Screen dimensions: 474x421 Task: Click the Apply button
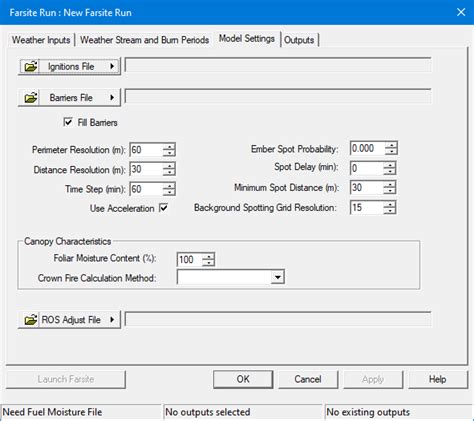point(373,379)
